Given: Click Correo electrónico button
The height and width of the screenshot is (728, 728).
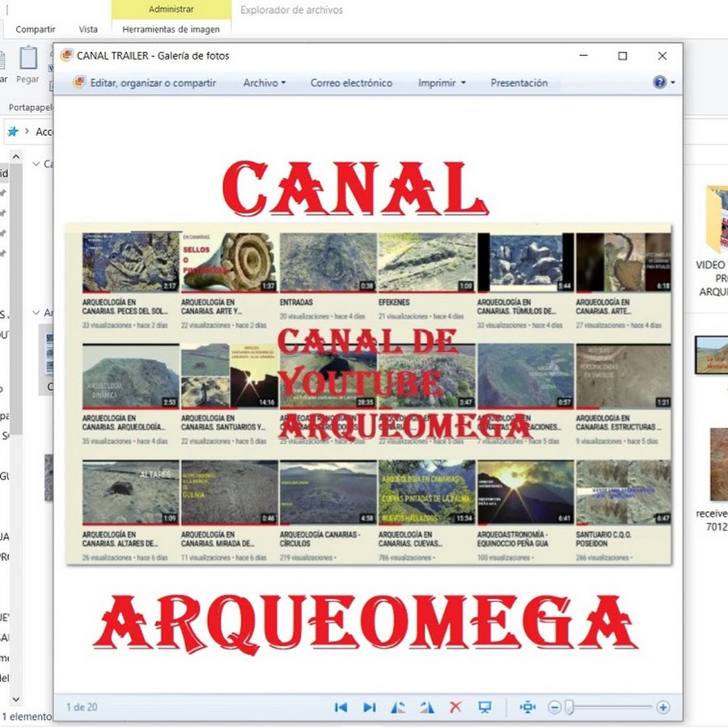Looking at the screenshot, I should pos(352,83).
